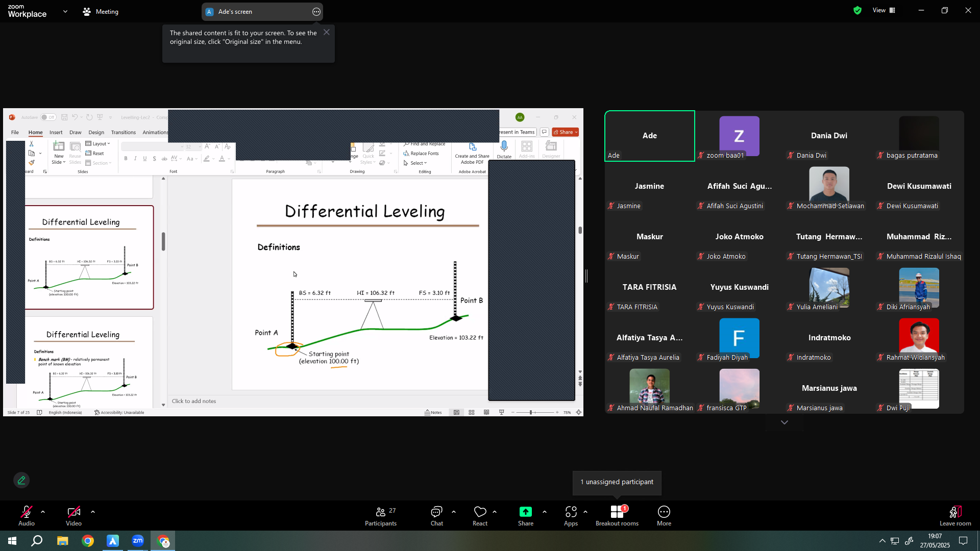Toggle Zoom video on
Viewport: 980px width, 551px height.
tap(73, 516)
